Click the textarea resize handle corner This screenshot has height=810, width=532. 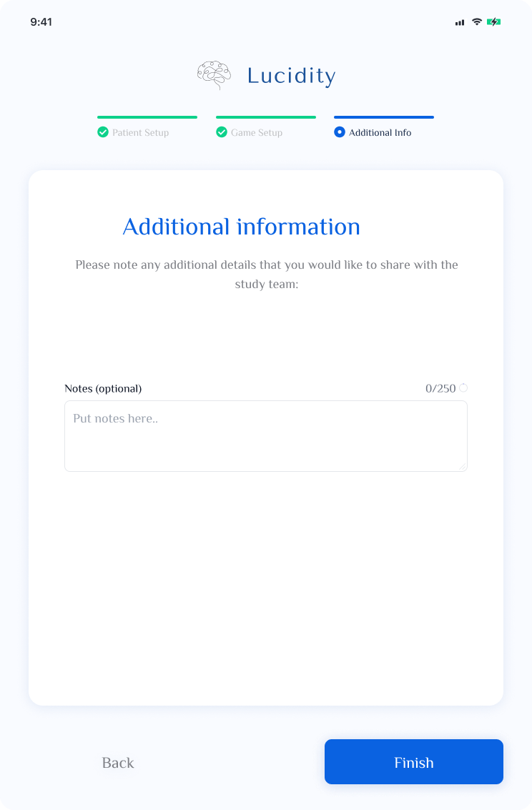pyautogui.click(x=462, y=466)
